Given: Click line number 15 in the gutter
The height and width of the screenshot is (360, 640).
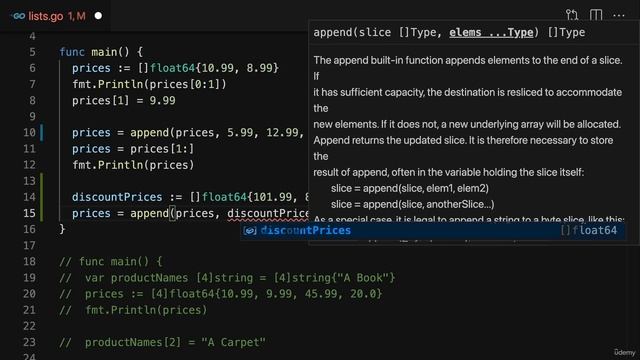Looking at the screenshot, I should pos(29,213).
